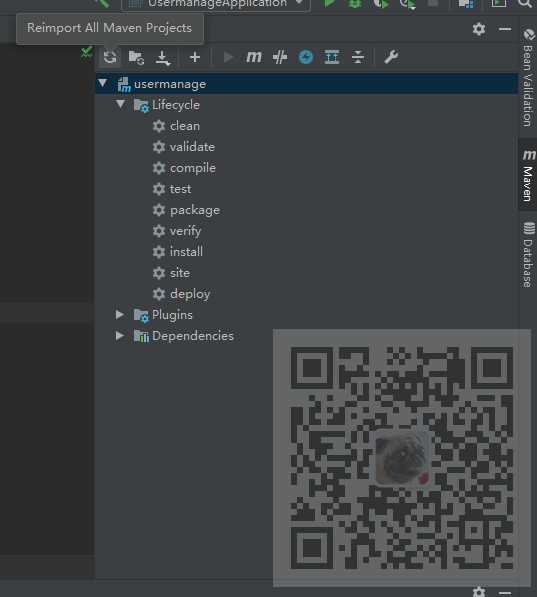Open the Database side tab
Viewport: 537px width, 597px height.
point(528,254)
